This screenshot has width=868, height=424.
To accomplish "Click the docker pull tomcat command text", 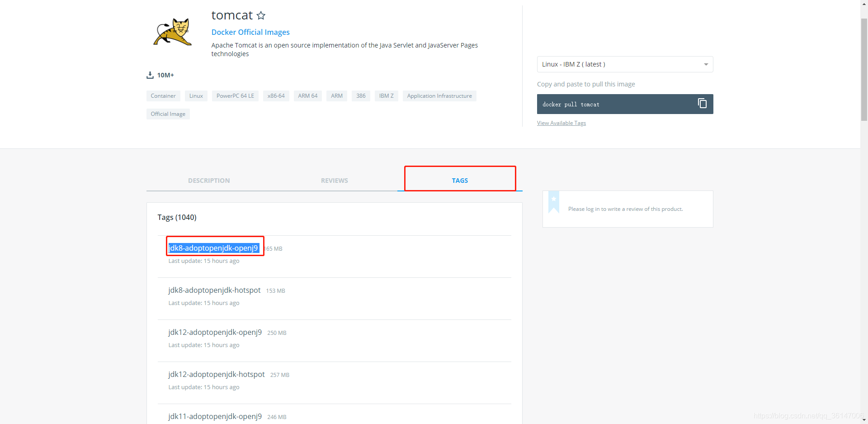I will click(571, 105).
